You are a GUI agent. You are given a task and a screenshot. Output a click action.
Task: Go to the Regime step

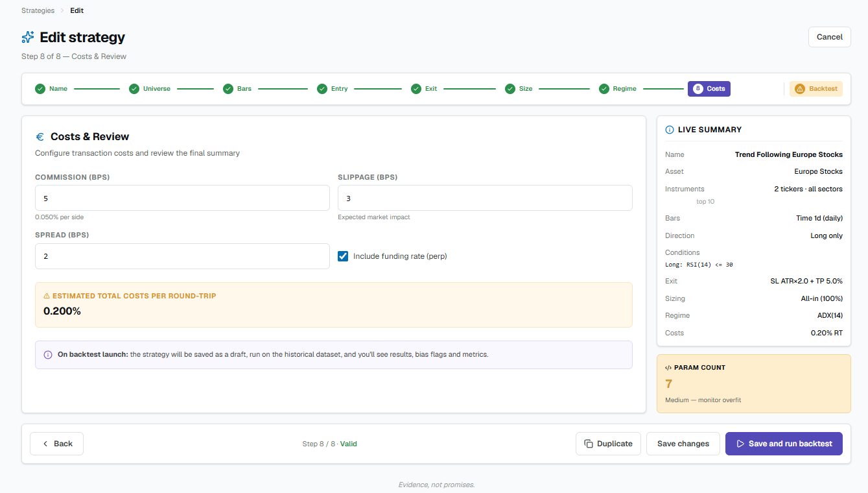[x=618, y=89]
